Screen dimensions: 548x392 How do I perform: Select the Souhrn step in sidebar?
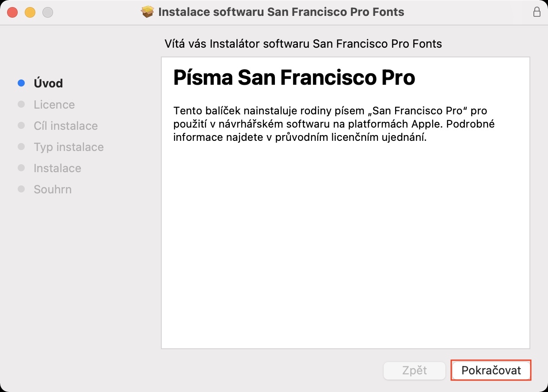(x=53, y=189)
